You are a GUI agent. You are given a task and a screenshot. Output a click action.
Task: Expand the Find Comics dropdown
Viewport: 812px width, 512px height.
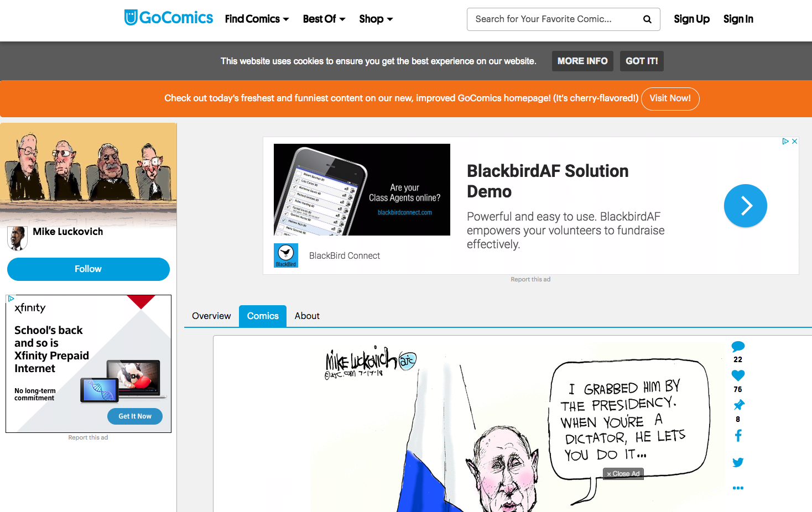(257, 19)
